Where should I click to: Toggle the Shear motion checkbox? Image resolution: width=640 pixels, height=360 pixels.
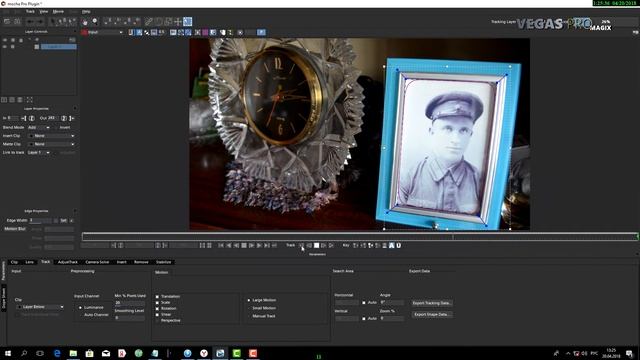coord(157,314)
